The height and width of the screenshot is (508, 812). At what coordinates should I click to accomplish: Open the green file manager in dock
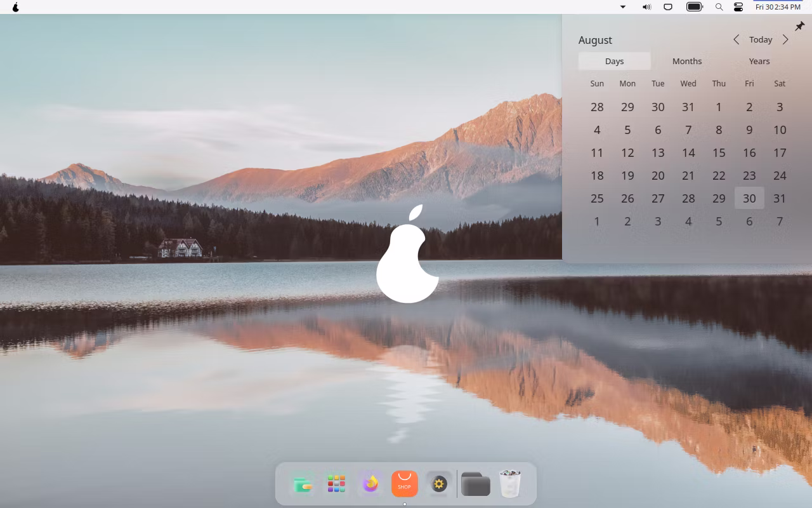point(303,485)
